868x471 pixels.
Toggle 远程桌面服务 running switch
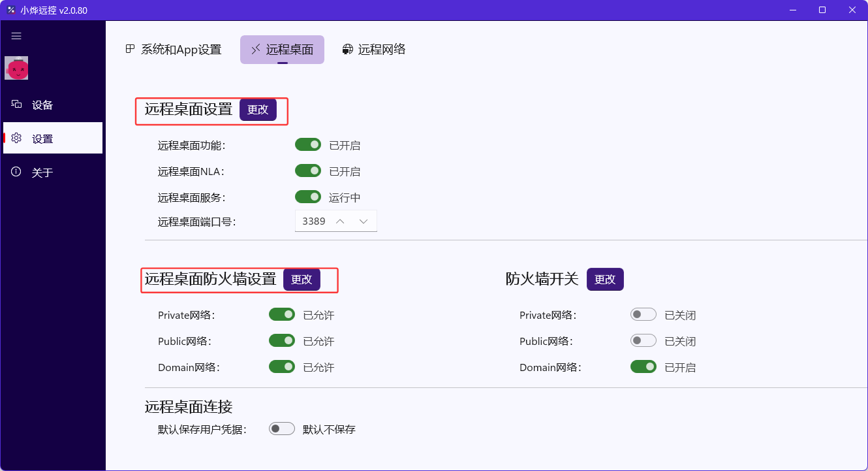(308, 197)
